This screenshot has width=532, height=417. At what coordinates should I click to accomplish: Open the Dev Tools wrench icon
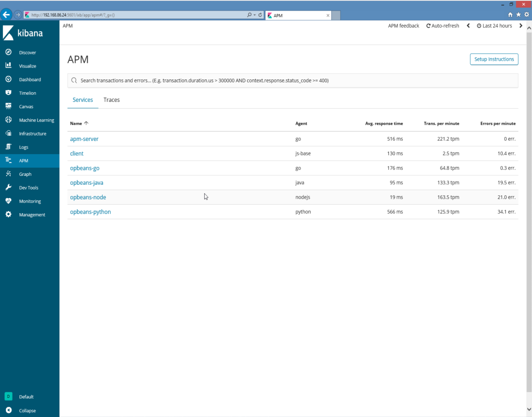[x=8, y=187]
